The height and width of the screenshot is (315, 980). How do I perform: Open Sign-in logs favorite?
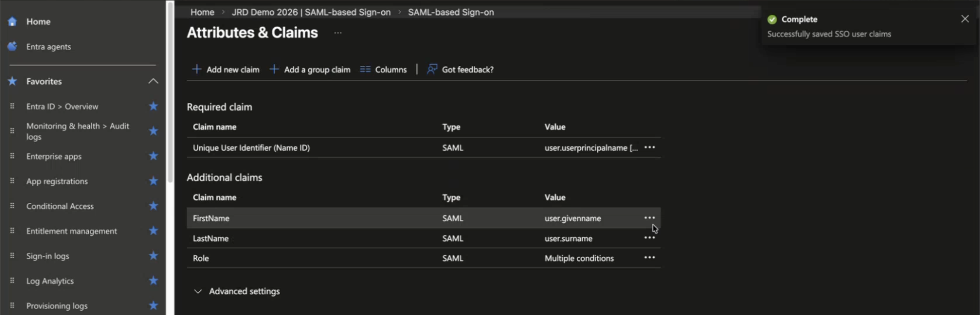pos(48,256)
